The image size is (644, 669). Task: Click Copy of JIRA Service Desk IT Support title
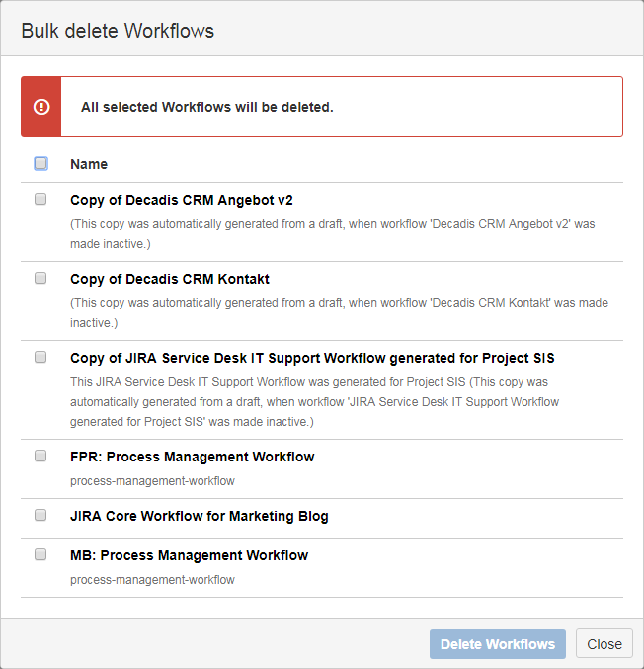[x=319, y=358]
